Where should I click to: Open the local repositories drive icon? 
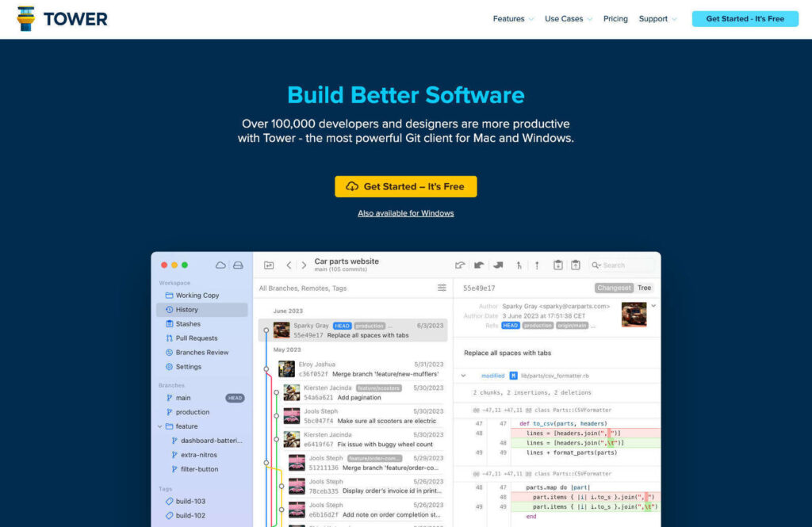coord(238,265)
